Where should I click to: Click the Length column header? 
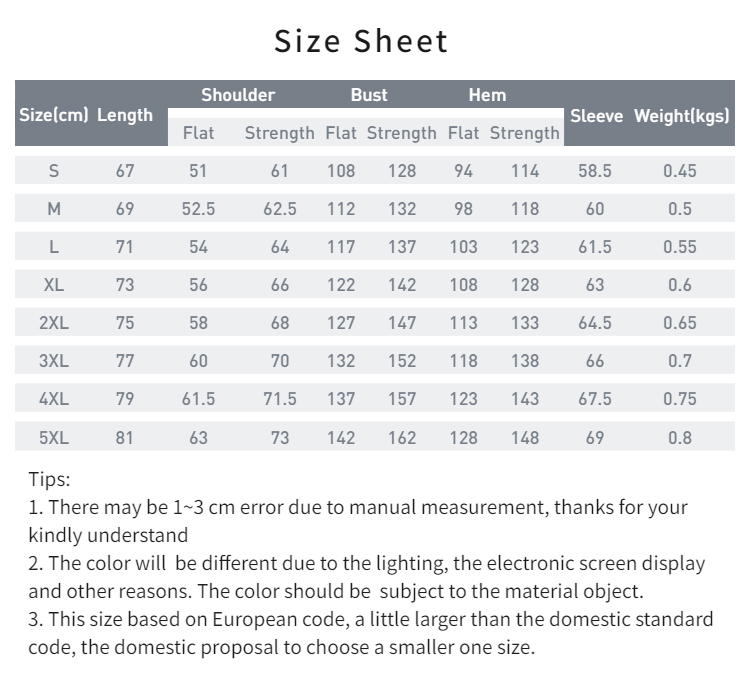click(125, 115)
